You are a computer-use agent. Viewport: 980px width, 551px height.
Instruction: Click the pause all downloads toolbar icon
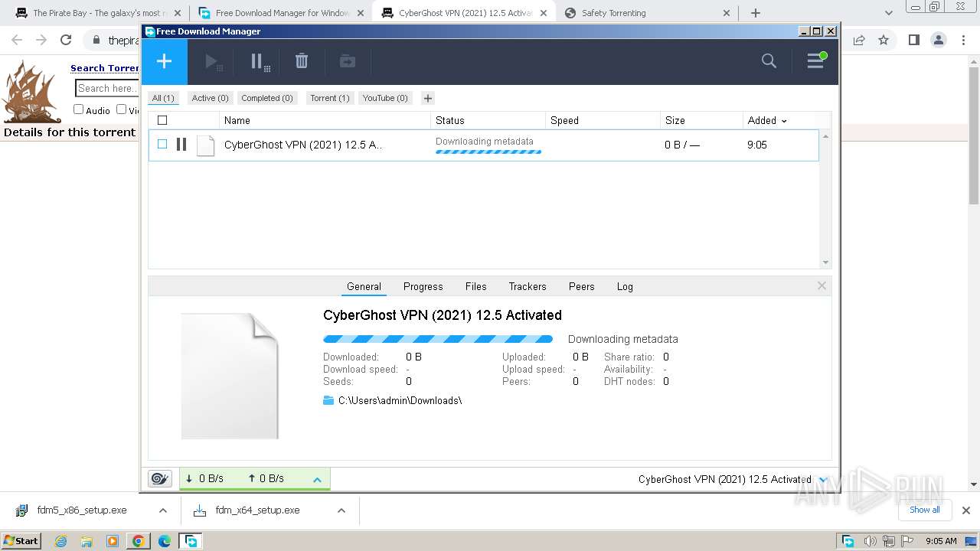tap(260, 62)
